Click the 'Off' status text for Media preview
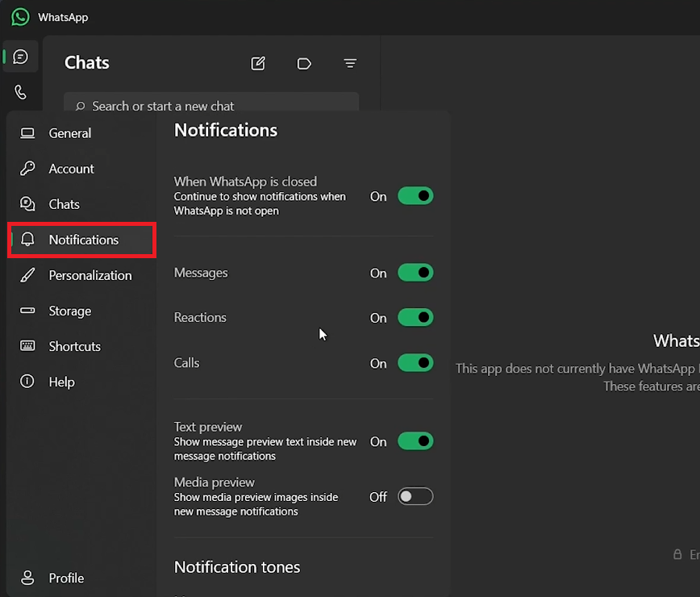700x597 pixels. (x=378, y=497)
